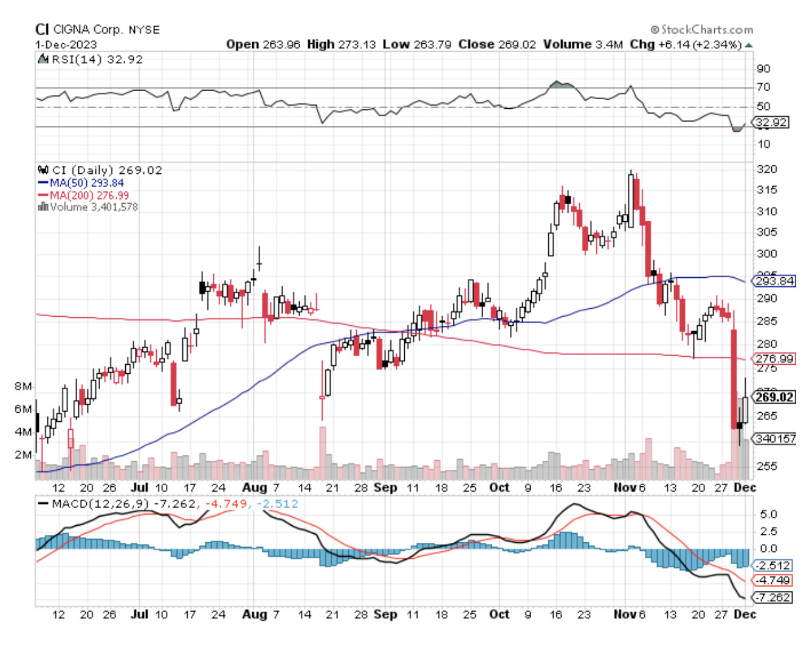Click the StockCharts.com watermark
Image resolution: width=812 pixels, height=648 pixels.
click(701, 29)
